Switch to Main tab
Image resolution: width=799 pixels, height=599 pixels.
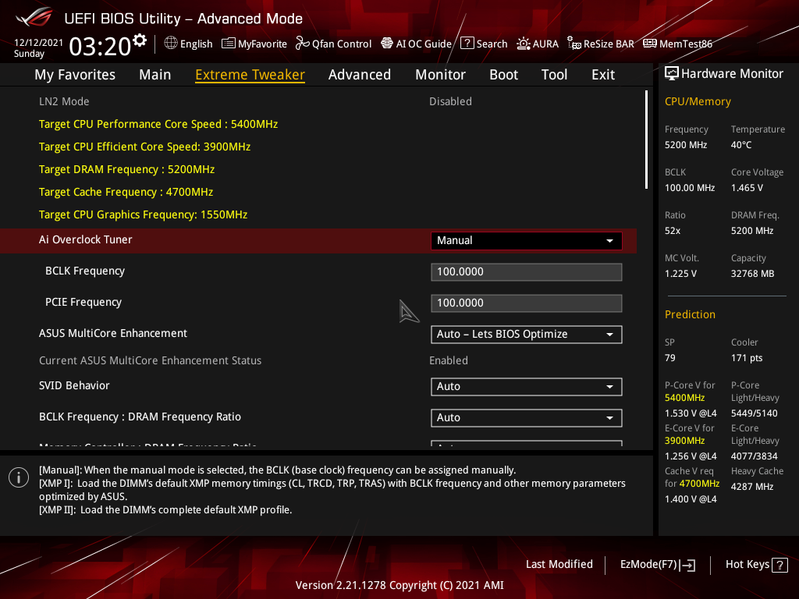tap(155, 74)
